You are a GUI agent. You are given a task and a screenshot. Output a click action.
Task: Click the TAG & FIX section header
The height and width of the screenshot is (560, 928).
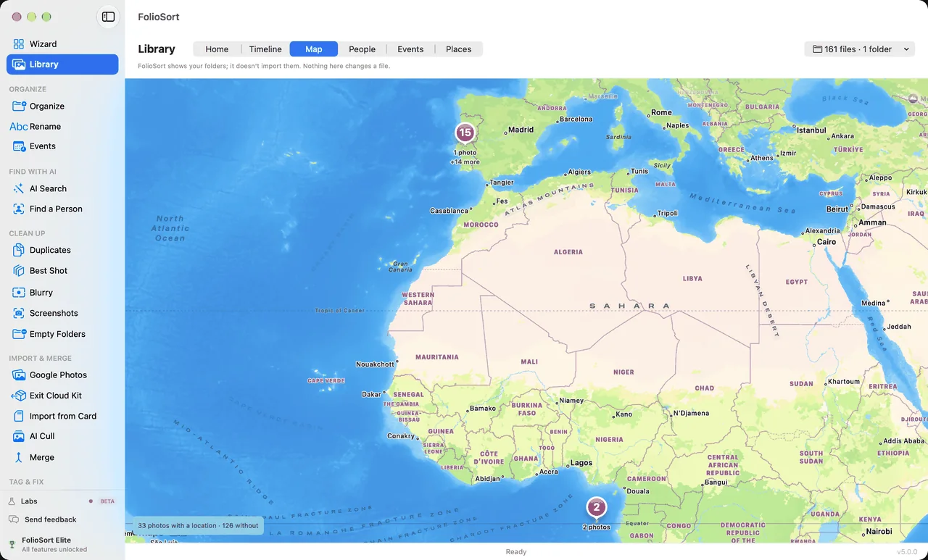[26, 482]
